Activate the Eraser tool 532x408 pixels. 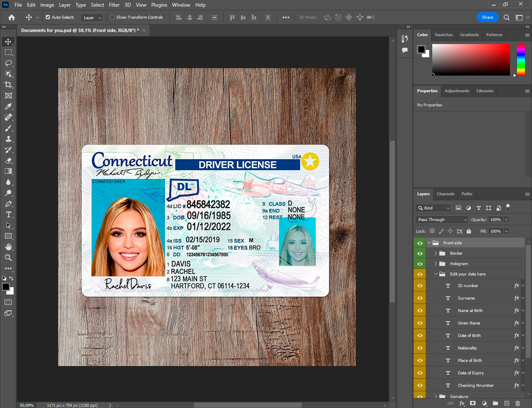(9, 161)
